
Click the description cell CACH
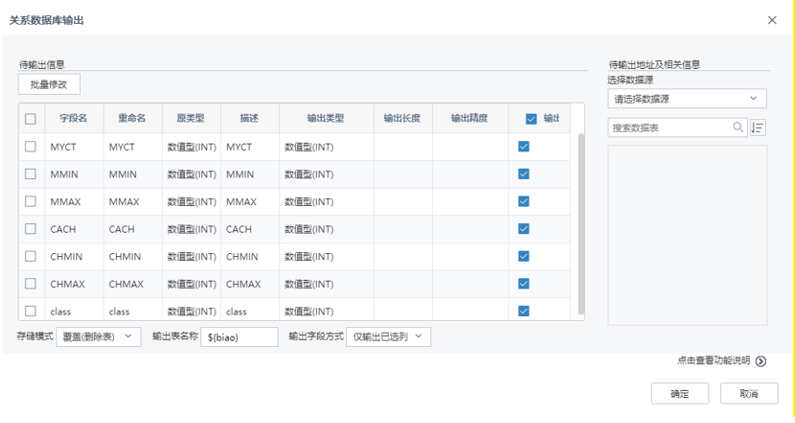click(250, 229)
